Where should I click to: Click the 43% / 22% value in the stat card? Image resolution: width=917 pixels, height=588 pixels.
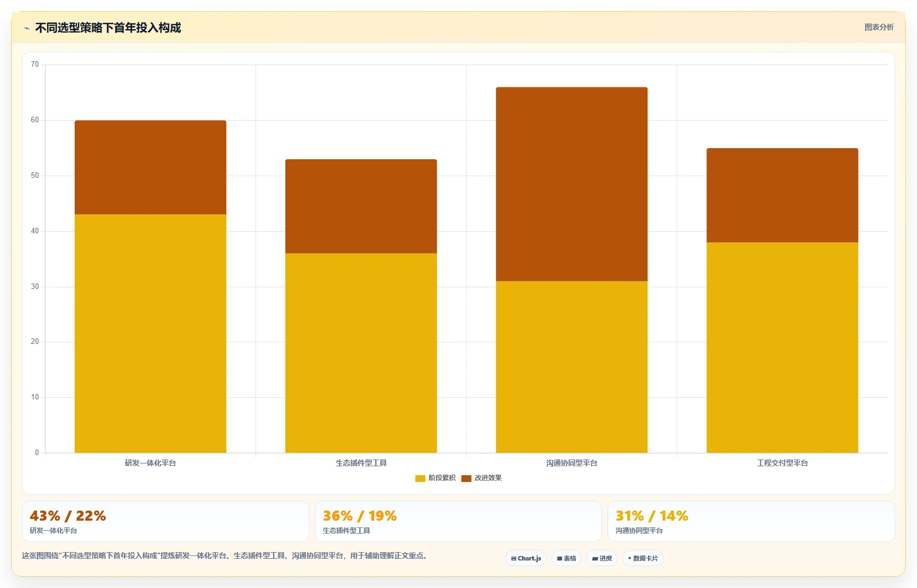tap(68, 516)
